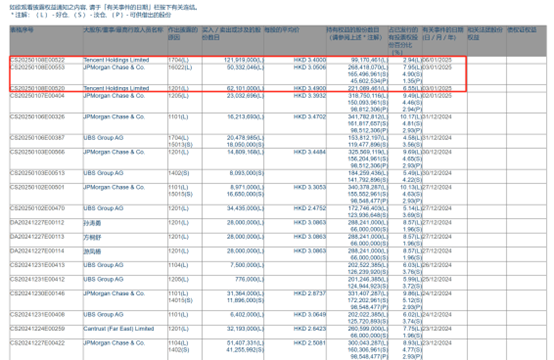Viewport: 554px width, 360px height.
Task: Select UBS Group AG in row CS20250106E00387
Action: point(103,138)
